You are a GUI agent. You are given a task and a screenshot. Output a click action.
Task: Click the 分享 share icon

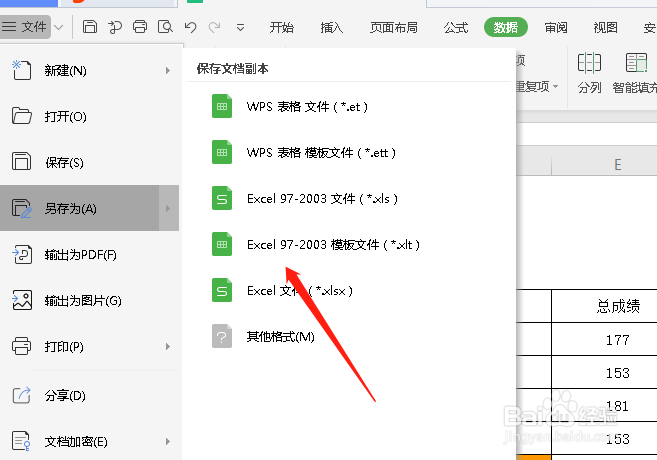point(21,395)
